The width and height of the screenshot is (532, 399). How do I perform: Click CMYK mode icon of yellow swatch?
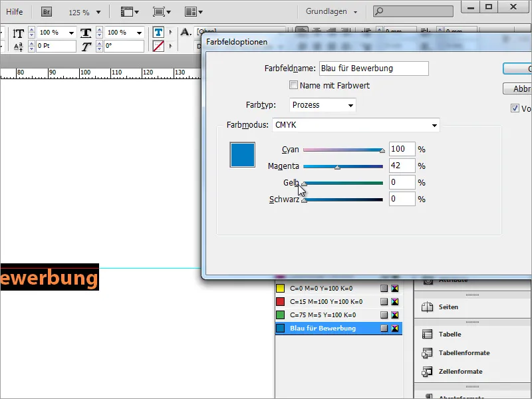click(x=394, y=289)
